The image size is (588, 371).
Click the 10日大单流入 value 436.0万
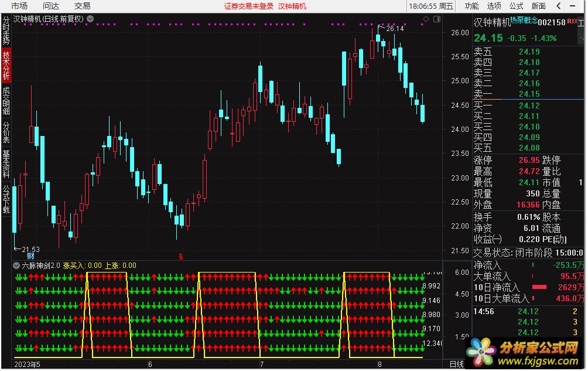pos(570,298)
